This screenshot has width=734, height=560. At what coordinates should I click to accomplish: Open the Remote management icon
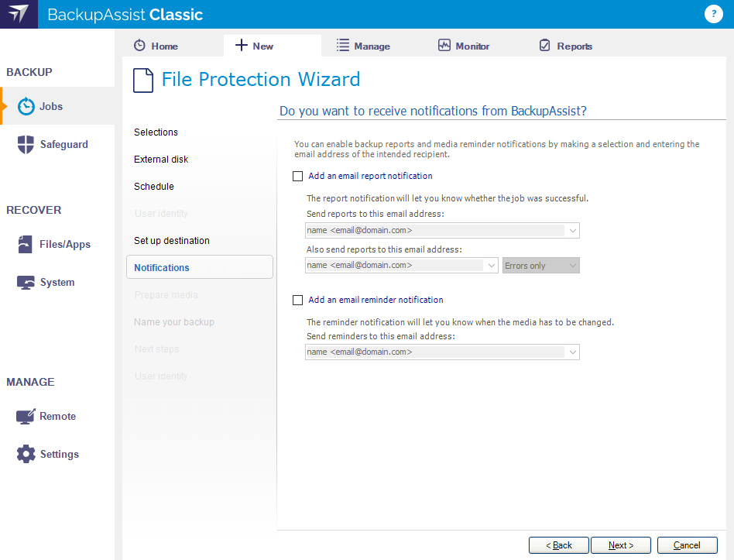click(26, 416)
